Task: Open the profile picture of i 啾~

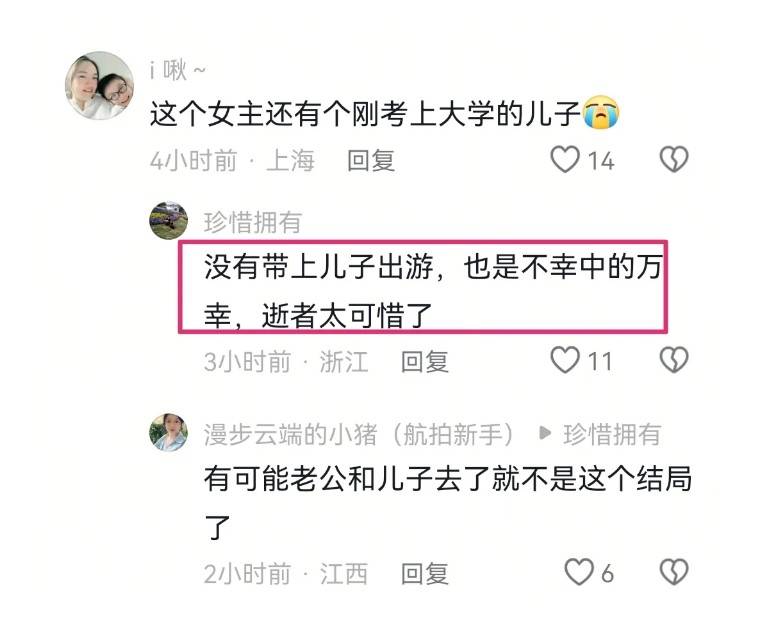Action: point(99,85)
